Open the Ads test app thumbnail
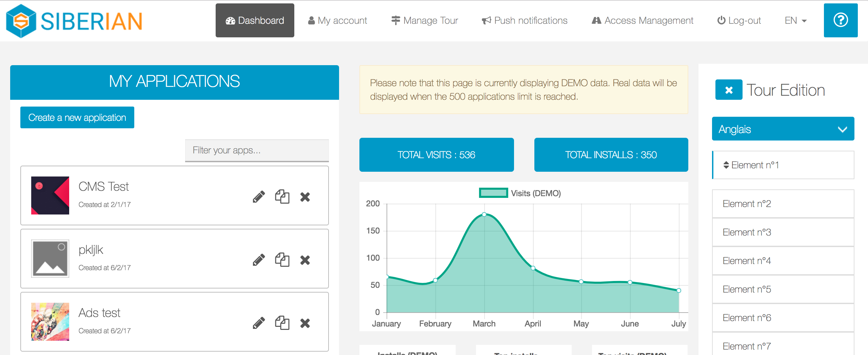This screenshot has height=355, width=868. point(50,321)
